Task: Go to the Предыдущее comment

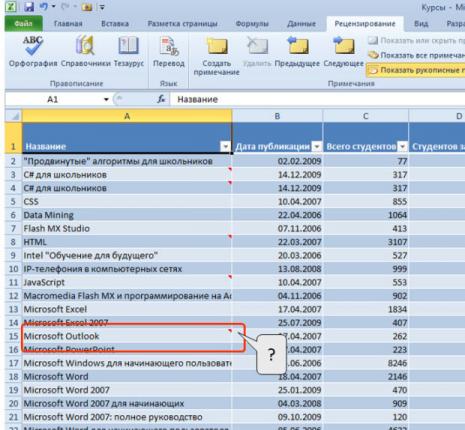Action: [x=297, y=52]
